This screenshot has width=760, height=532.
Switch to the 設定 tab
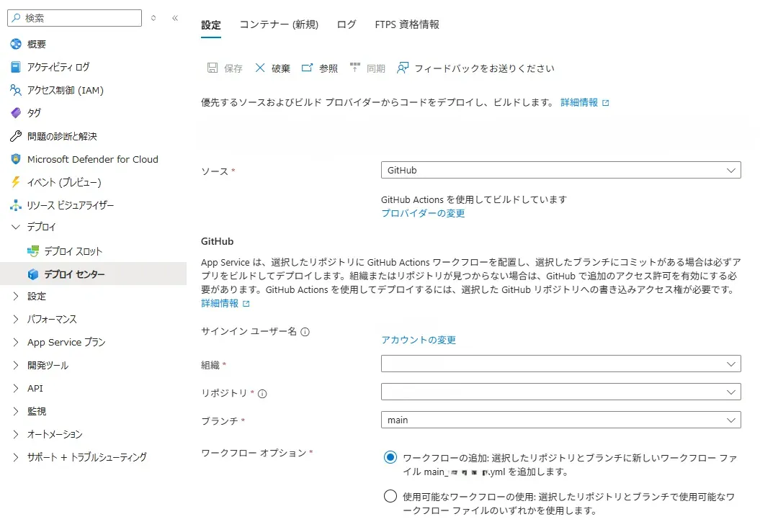(x=211, y=24)
